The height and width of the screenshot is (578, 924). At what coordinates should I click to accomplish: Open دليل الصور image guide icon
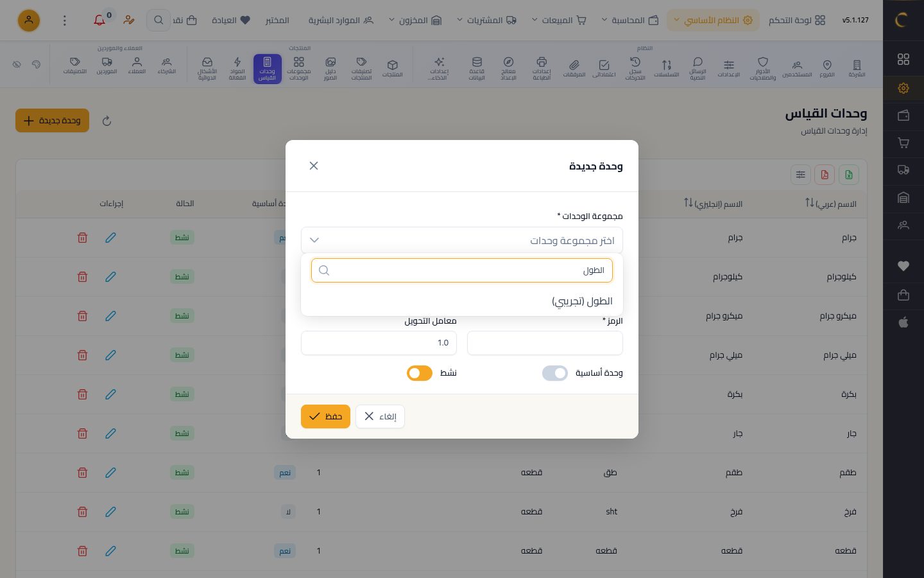point(330,69)
